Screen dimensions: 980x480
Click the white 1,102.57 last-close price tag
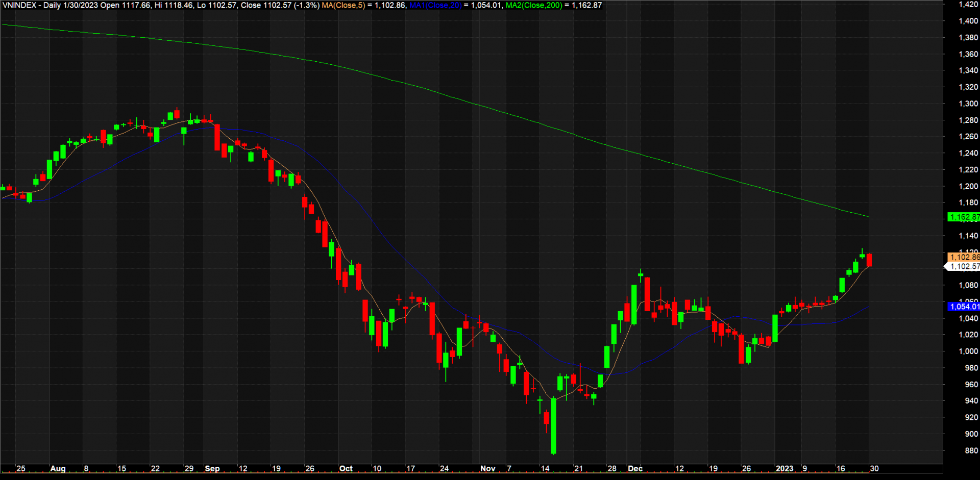coord(964,266)
